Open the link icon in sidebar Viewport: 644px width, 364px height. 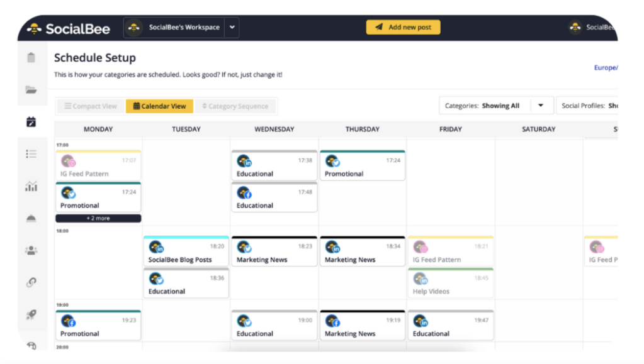[x=31, y=282]
